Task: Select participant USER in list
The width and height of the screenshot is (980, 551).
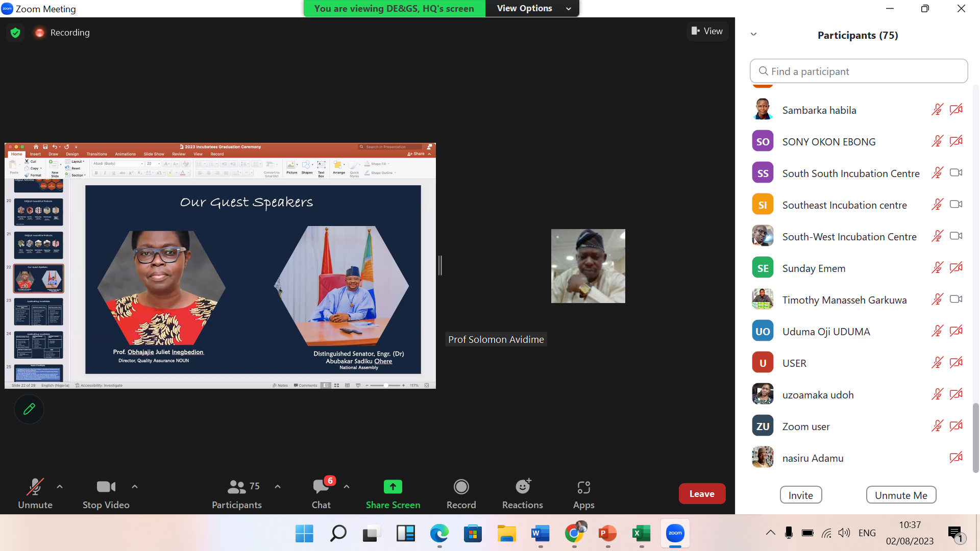Action: coord(857,363)
